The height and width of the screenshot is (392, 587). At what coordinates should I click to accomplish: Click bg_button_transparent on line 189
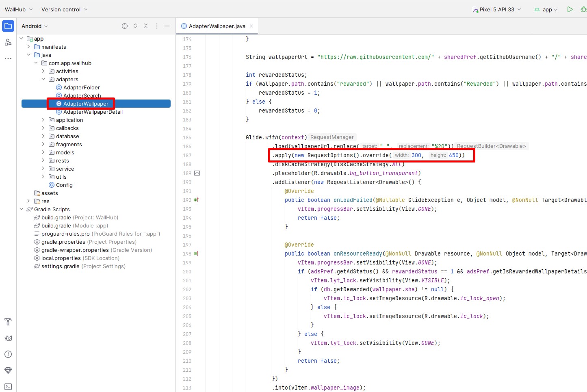[x=384, y=173]
